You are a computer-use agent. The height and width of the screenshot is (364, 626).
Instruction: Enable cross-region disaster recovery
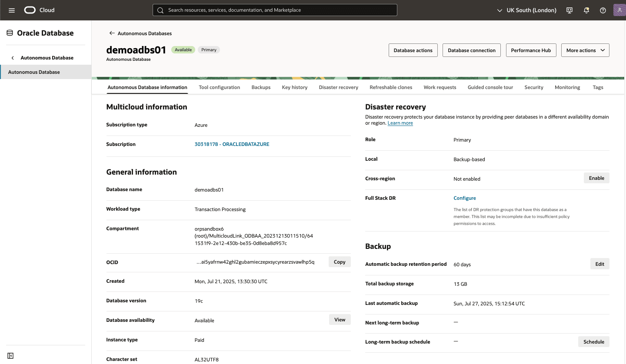[x=596, y=178]
